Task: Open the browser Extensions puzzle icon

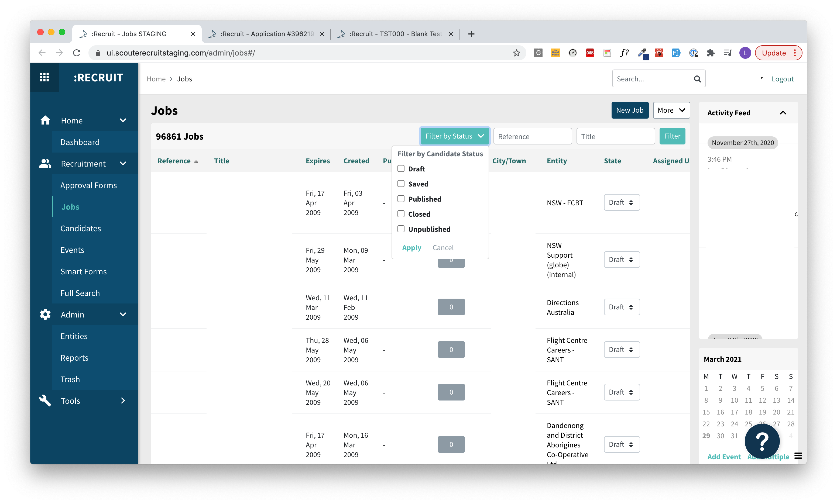Action: 711,53
